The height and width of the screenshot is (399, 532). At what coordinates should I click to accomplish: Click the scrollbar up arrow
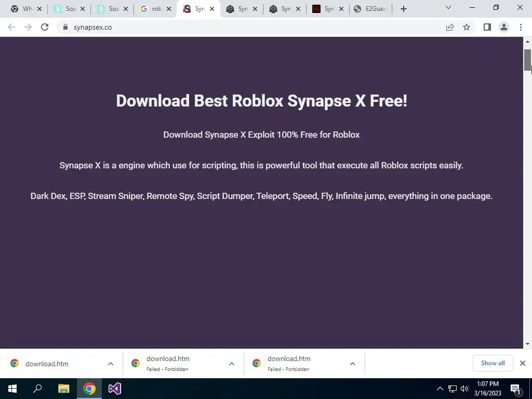pyautogui.click(x=527, y=42)
